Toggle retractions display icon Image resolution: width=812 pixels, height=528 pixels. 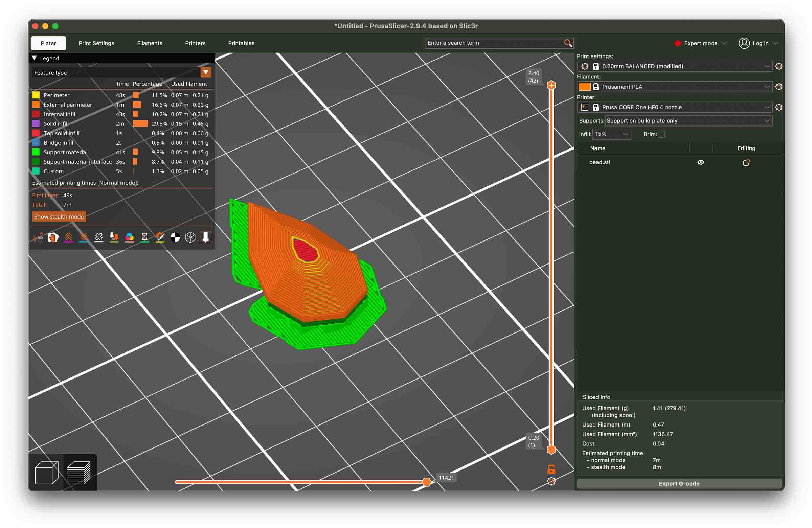tap(68, 237)
